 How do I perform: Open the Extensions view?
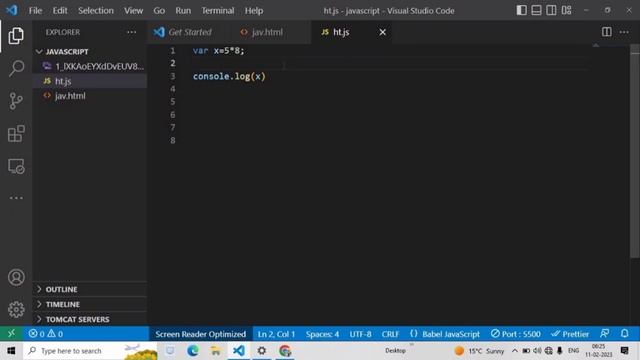[16, 133]
